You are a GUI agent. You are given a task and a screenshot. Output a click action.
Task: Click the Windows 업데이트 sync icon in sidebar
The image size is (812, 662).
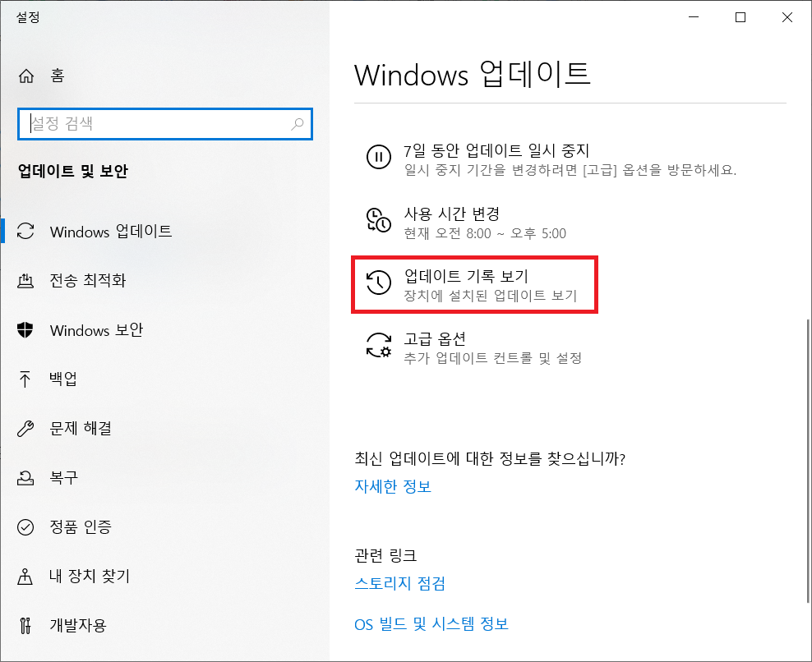[25, 231]
